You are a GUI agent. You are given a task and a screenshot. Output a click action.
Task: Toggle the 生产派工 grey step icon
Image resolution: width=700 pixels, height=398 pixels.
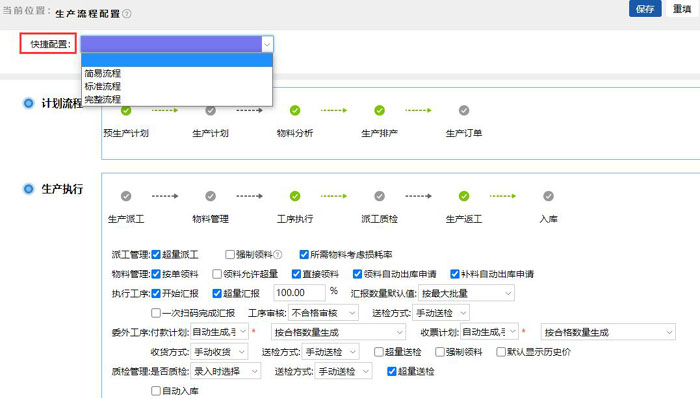coord(126,196)
